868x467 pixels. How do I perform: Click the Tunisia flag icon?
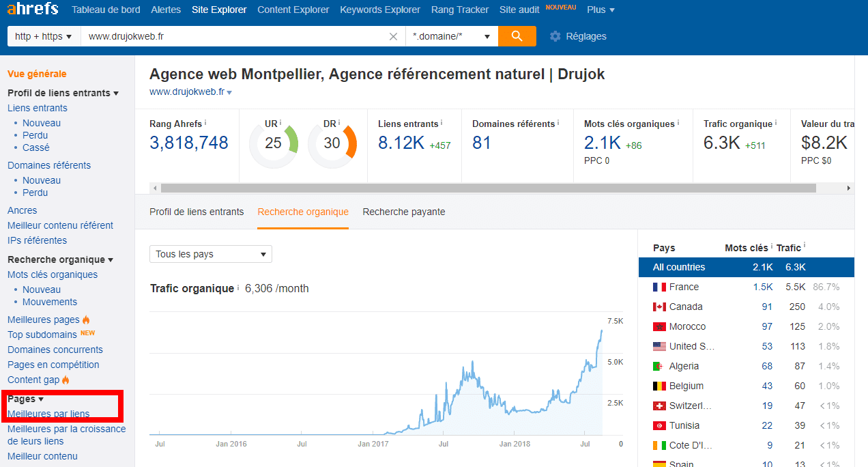[659, 426]
